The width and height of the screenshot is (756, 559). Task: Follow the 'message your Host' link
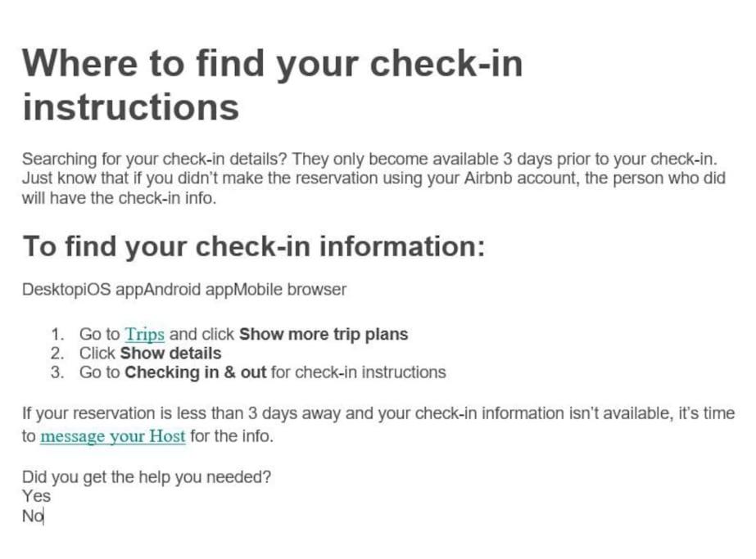113,436
